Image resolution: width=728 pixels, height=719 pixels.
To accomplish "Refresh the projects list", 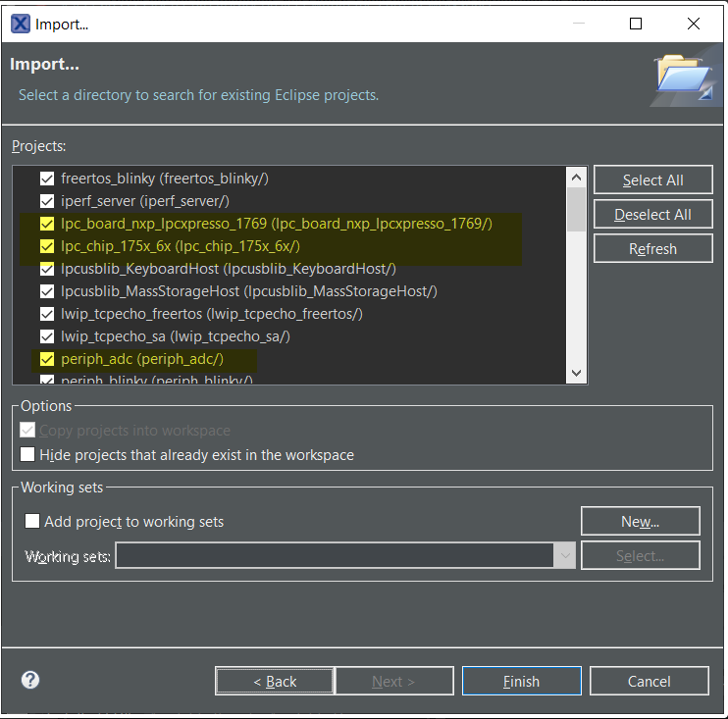I will tap(652, 248).
